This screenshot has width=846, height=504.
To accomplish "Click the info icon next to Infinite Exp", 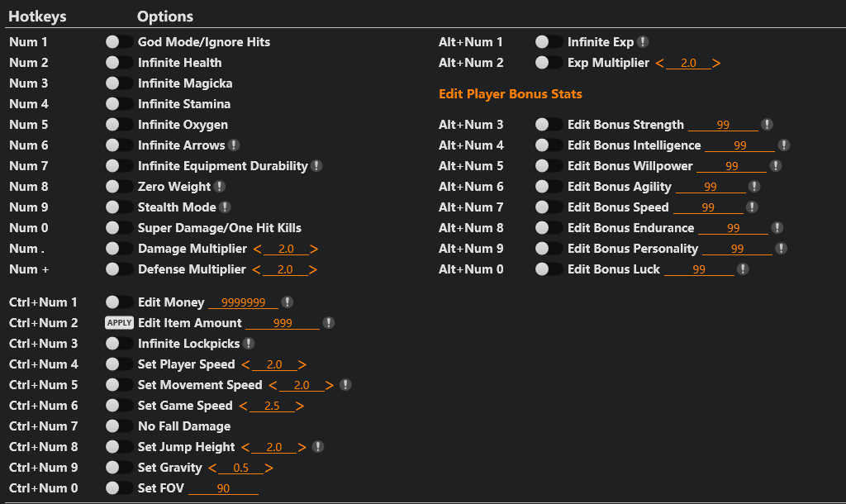I will (643, 42).
